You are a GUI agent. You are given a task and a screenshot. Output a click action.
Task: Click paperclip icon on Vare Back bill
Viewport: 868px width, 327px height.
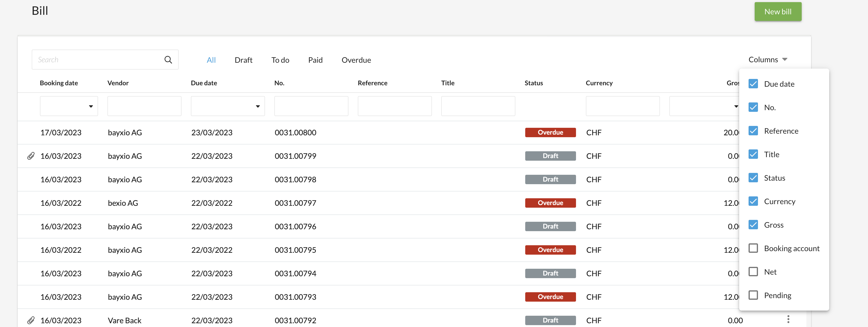31,320
